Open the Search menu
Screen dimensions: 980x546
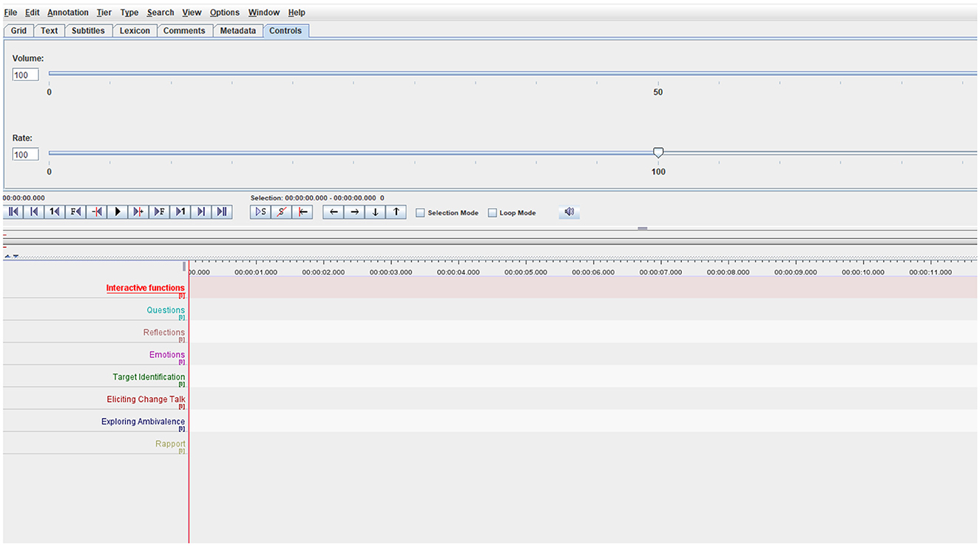point(160,13)
